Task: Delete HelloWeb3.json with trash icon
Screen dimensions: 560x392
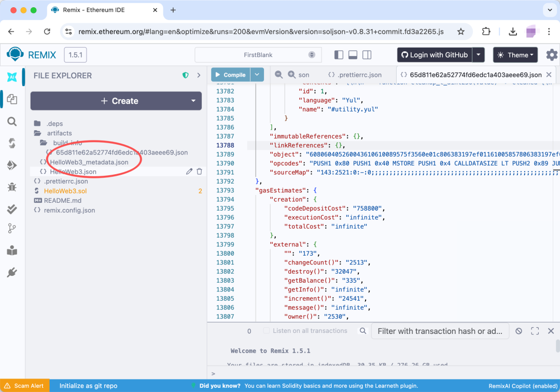Action: [199, 171]
